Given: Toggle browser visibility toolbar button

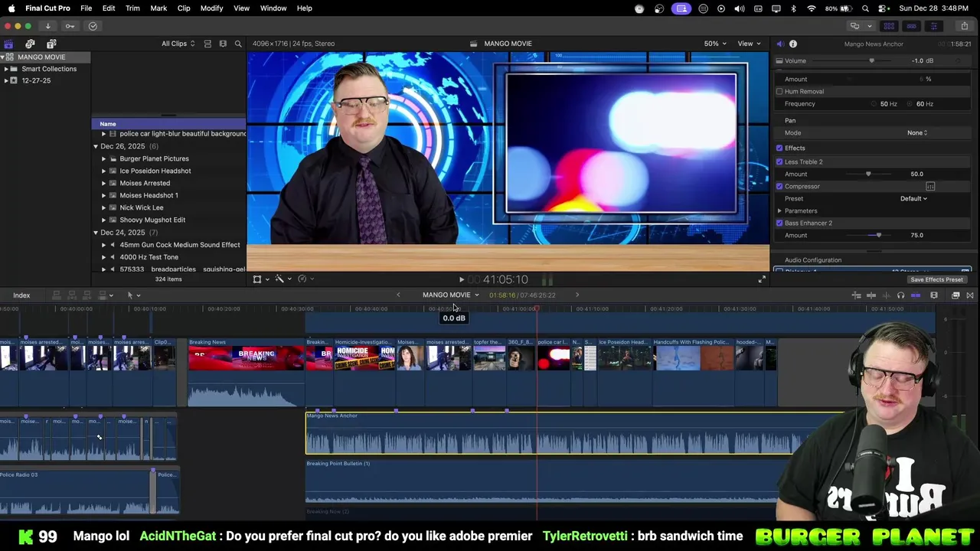Looking at the screenshot, I should point(889,26).
